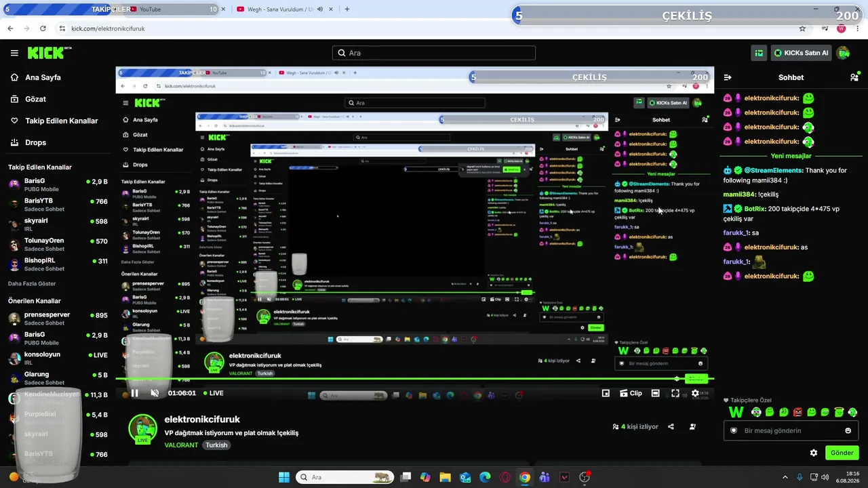Switch to the Wegh - Sana Vuruldum browser tab

click(x=279, y=9)
